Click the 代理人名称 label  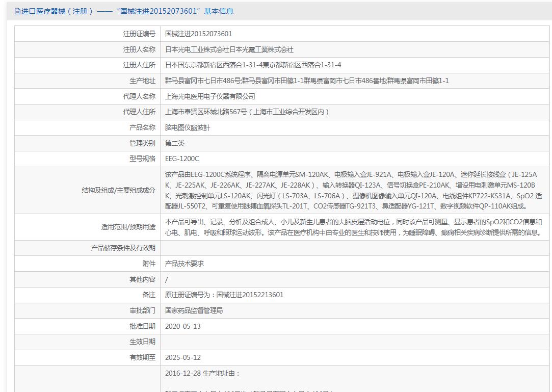click(139, 96)
